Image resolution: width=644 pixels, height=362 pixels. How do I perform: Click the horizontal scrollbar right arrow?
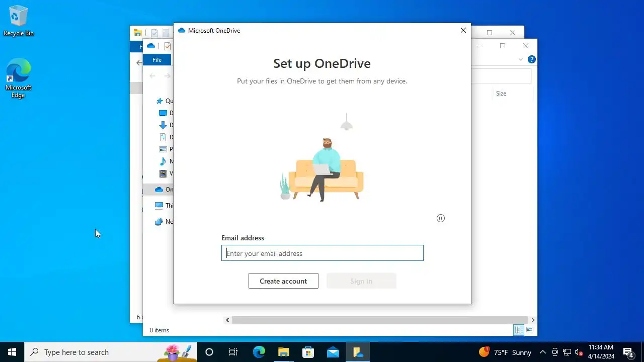(x=533, y=320)
